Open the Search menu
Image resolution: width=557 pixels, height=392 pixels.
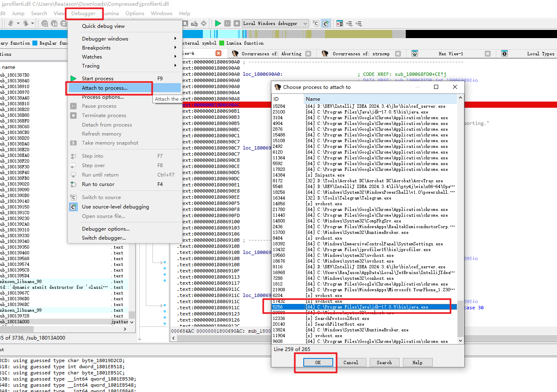(x=39, y=14)
